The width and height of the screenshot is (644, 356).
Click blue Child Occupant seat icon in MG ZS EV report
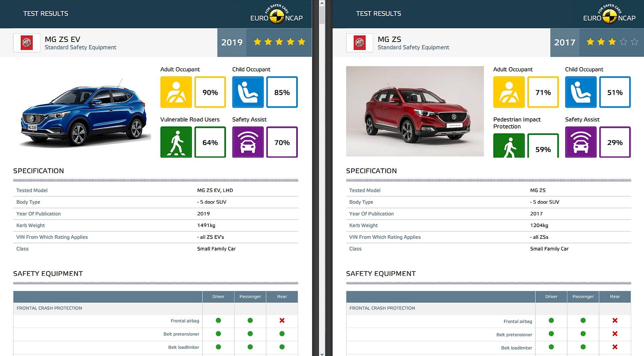248,92
